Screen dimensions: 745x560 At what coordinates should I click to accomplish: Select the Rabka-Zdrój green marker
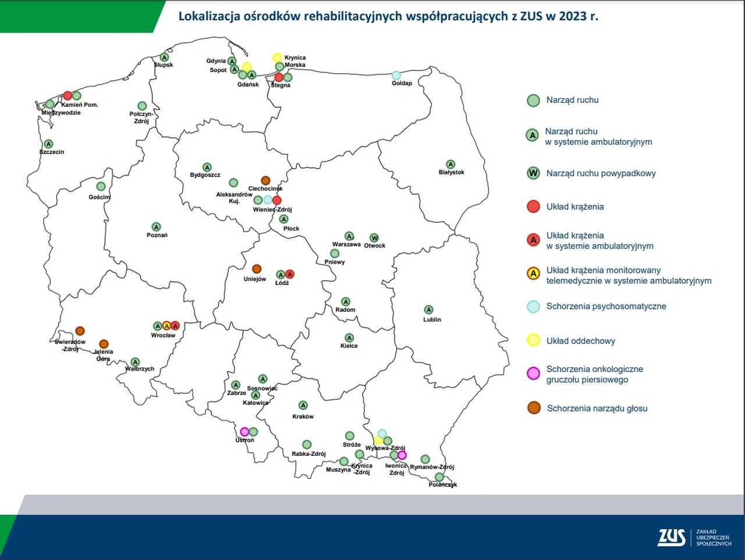[x=307, y=445]
